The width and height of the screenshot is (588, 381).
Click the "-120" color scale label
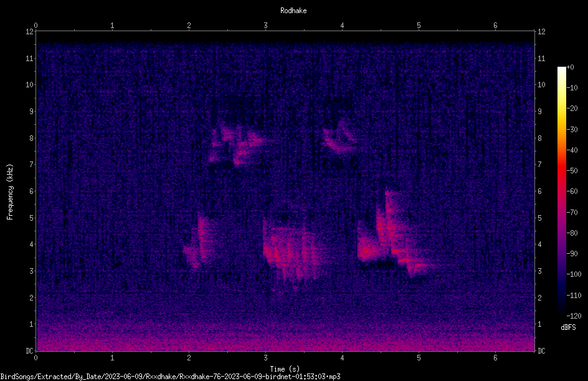pyautogui.click(x=574, y=316)
